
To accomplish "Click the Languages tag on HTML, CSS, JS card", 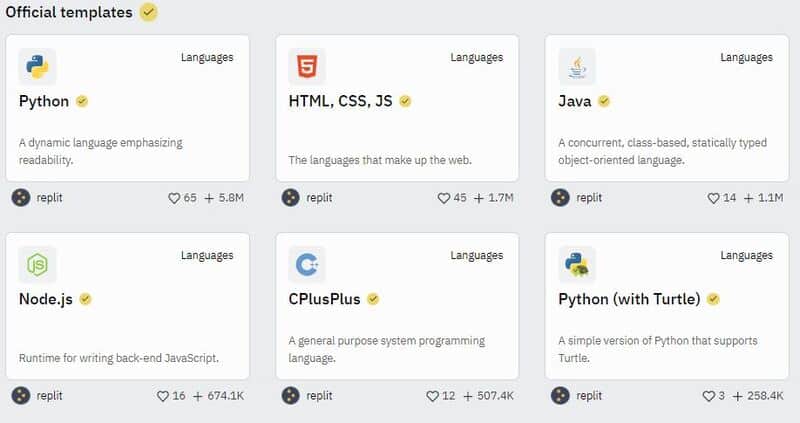I will pos(477,58).
